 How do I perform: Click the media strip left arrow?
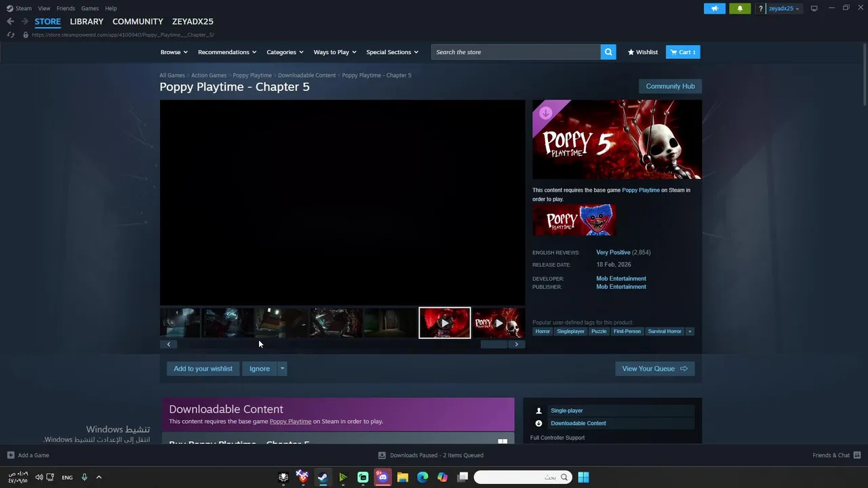tap(169, 344)
